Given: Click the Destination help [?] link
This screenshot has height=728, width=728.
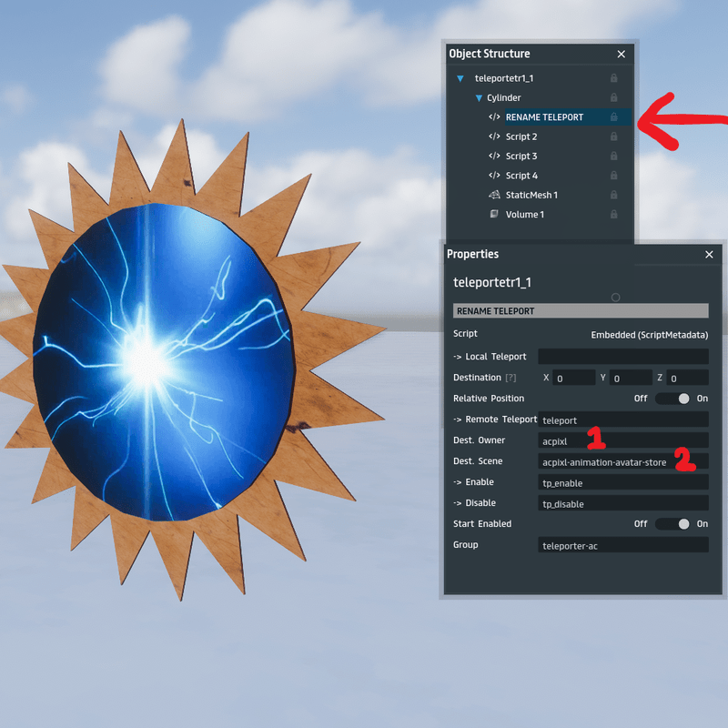Looking at the screenshot, I should (511, 378).
